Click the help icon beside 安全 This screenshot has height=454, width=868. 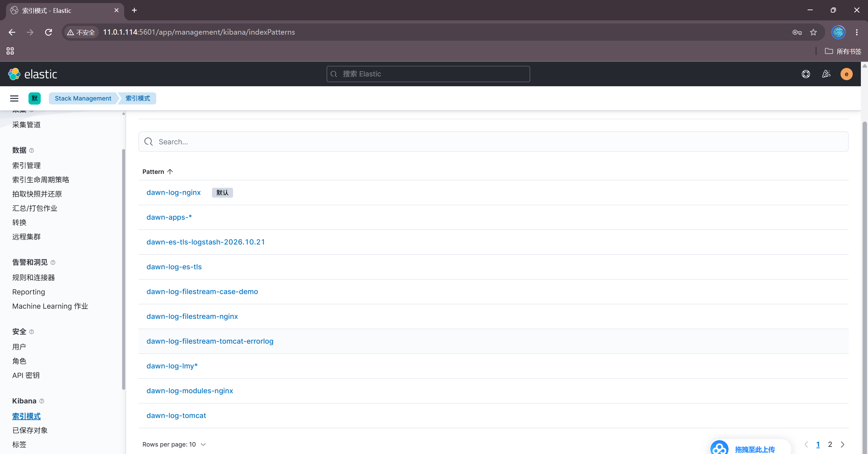[x=32, y=332]
